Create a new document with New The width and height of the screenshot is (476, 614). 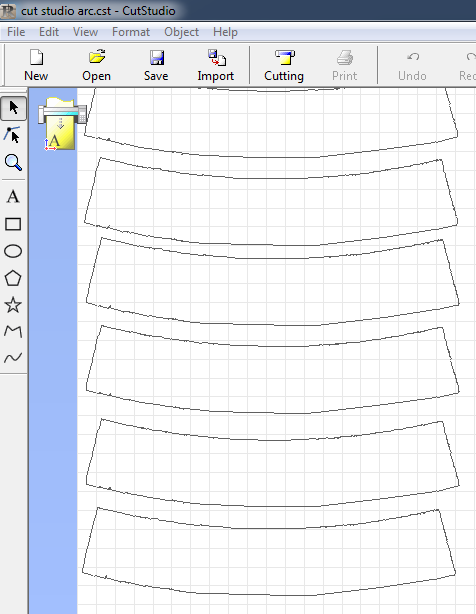tap(36, 65)
